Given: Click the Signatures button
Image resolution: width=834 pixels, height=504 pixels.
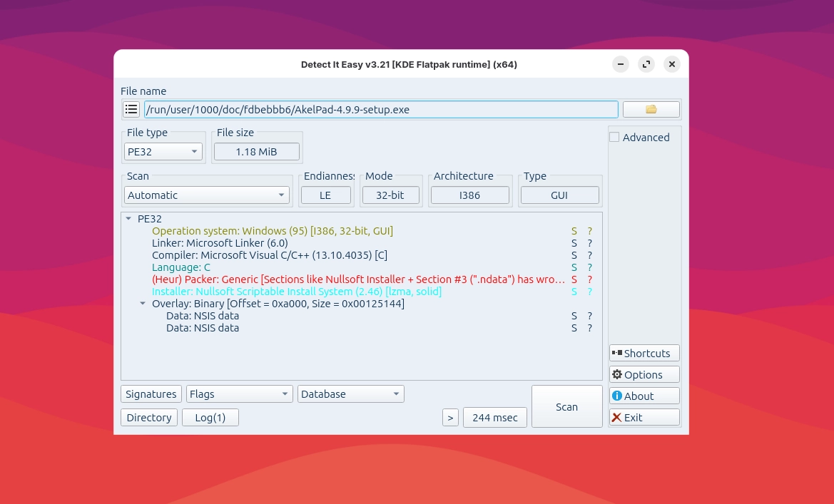Looking at the screenshot, I should [x=151, y=394].
